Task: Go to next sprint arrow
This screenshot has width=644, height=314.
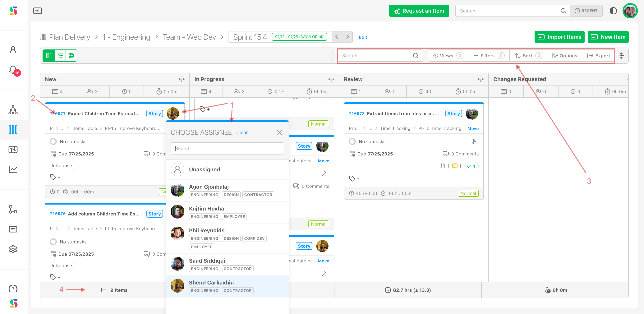Action: point(347,37)
